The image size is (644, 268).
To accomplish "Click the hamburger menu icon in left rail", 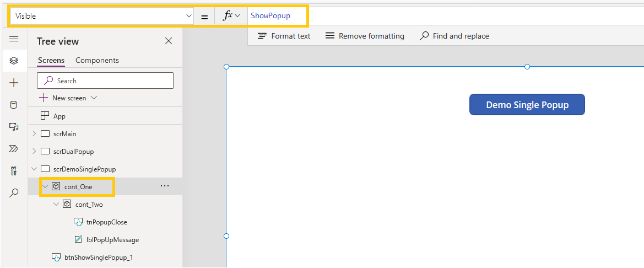I will tap(14, 39).
